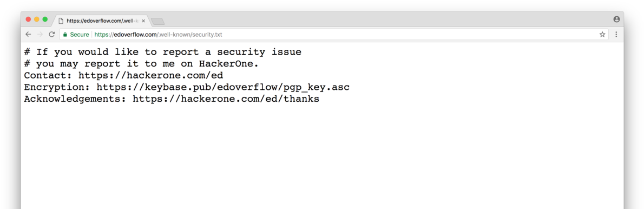The image size is (644, 209).
Task: Click the green padlock icon
Action: [65, 35]
